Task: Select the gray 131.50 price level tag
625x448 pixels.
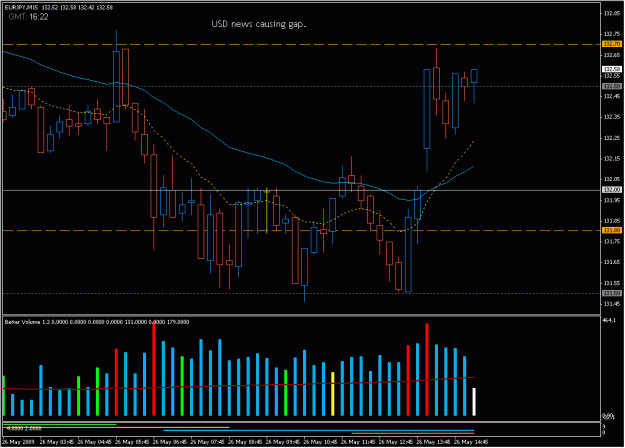Action: pyautogui.click(x=612, y=293)
